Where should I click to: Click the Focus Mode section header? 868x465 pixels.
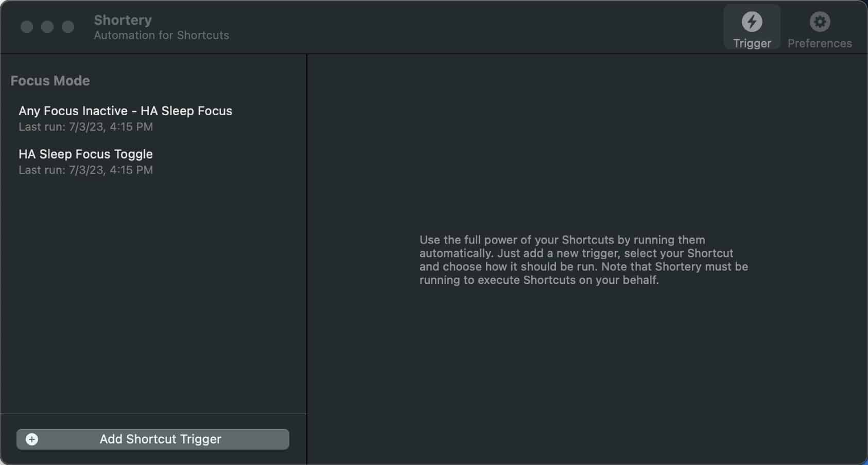(50, 81)
